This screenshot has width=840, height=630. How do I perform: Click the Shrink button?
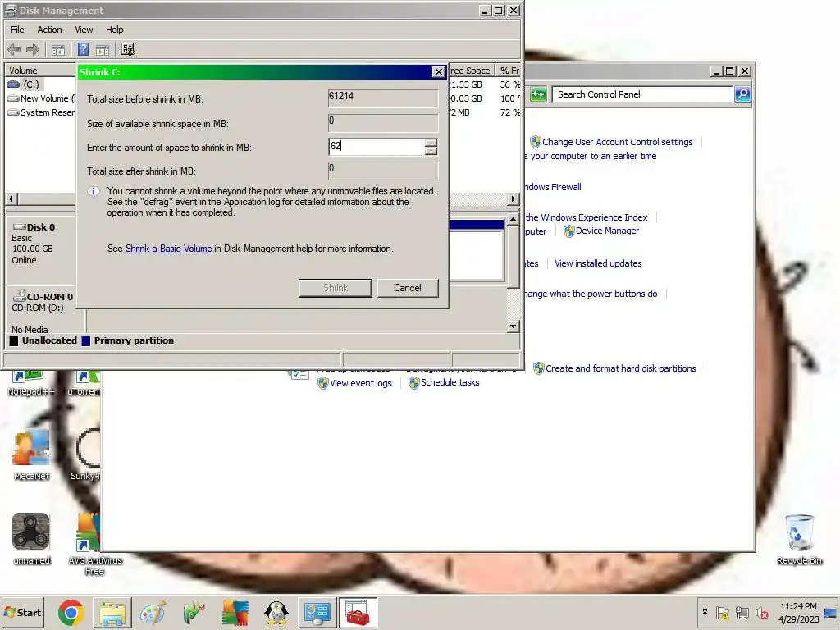coord(336,288)
